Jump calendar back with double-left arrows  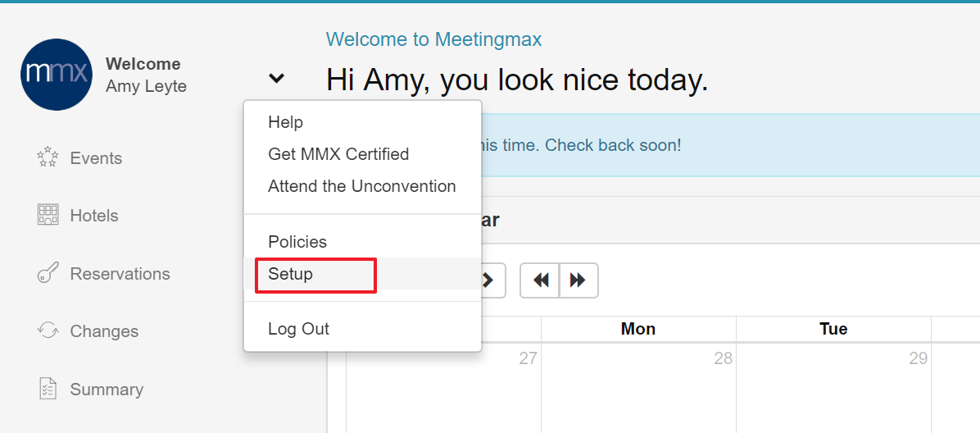click(540, 280)
